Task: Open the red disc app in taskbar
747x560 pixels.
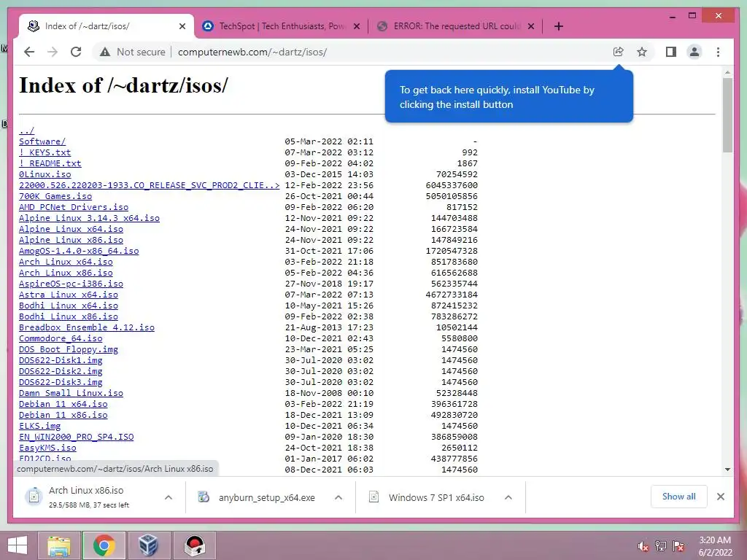Action: tap(194, 545)
